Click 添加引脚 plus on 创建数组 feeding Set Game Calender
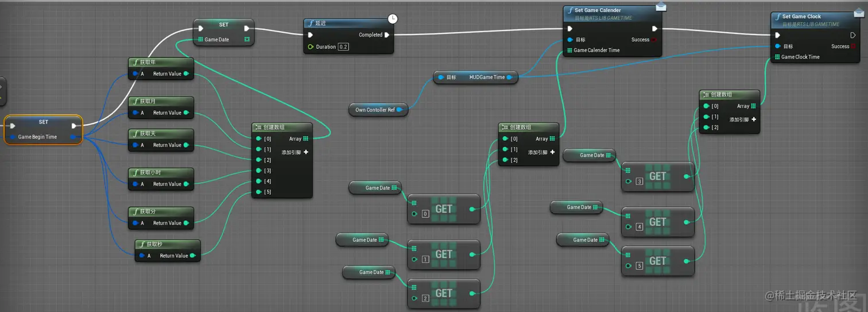 (552, 152)
